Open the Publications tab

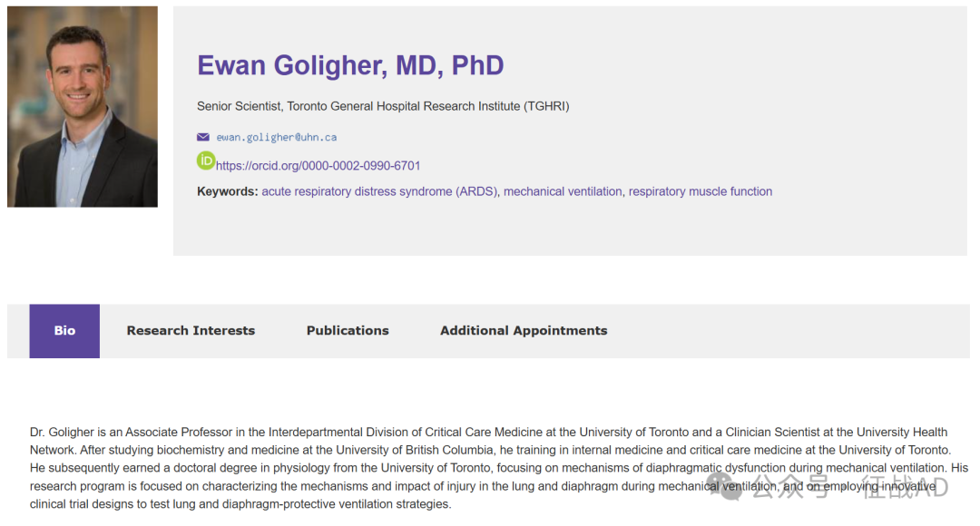pos(348,331)
